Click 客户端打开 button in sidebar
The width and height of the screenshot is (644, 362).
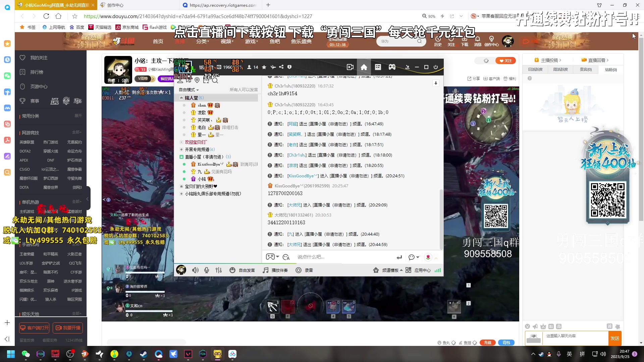(x=34, y=328)
